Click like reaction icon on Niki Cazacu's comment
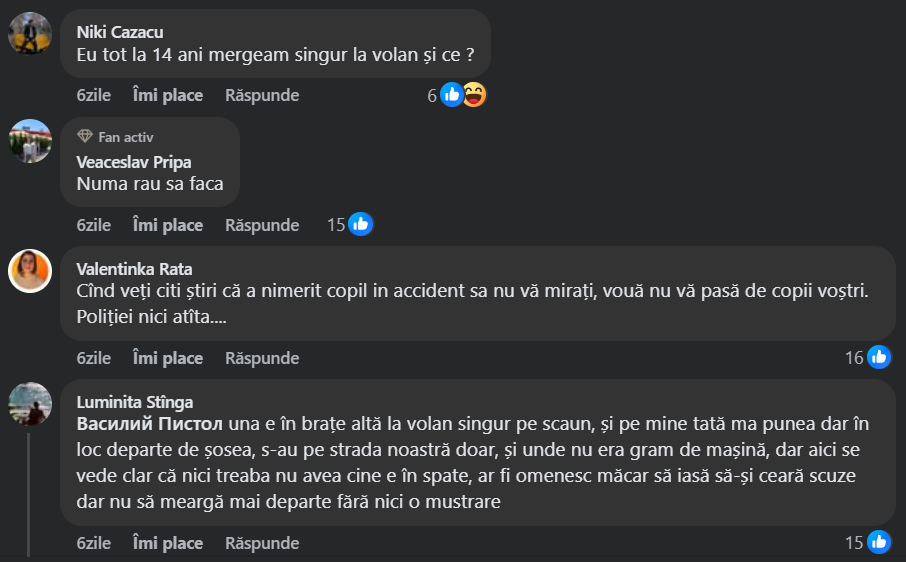The image size is (906, 562). coord(452,95)
